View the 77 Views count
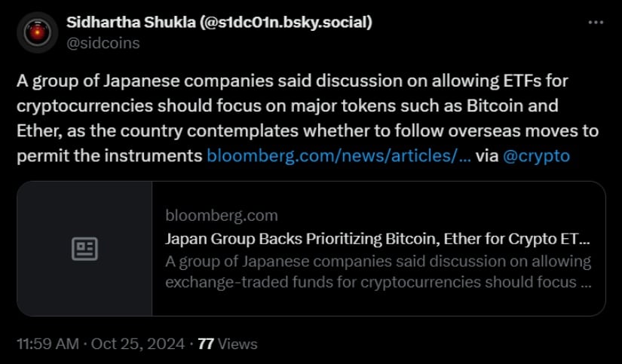 [227, 344]
